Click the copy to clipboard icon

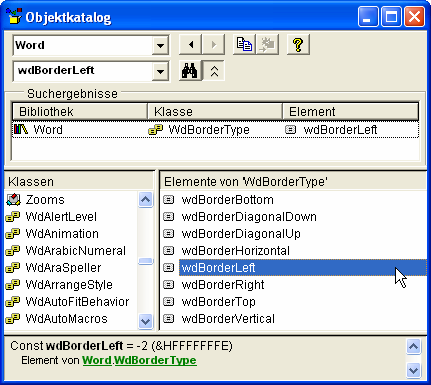coord(244,44)
